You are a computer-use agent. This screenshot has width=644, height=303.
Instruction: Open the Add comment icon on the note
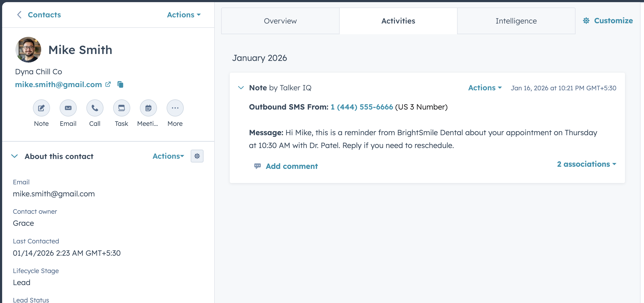point(257,166)
